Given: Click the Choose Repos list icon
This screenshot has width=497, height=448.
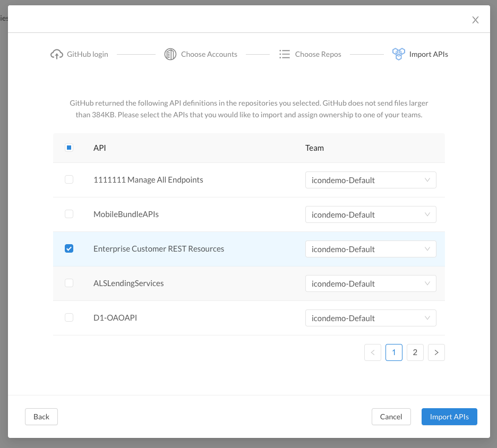Looking at the screenshot, I should point(285,54).
